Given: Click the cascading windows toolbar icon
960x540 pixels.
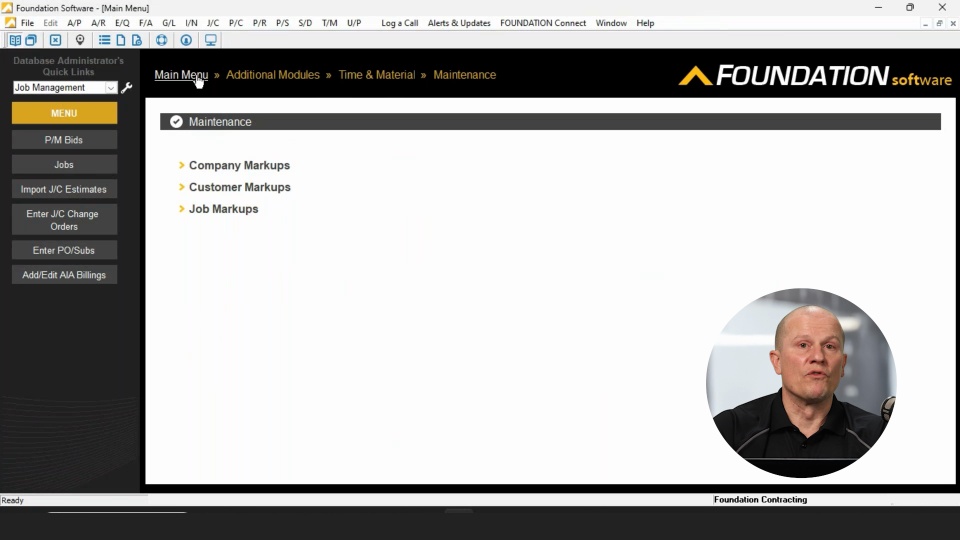Looking at the screenshot, I should (x=31, y=40).
